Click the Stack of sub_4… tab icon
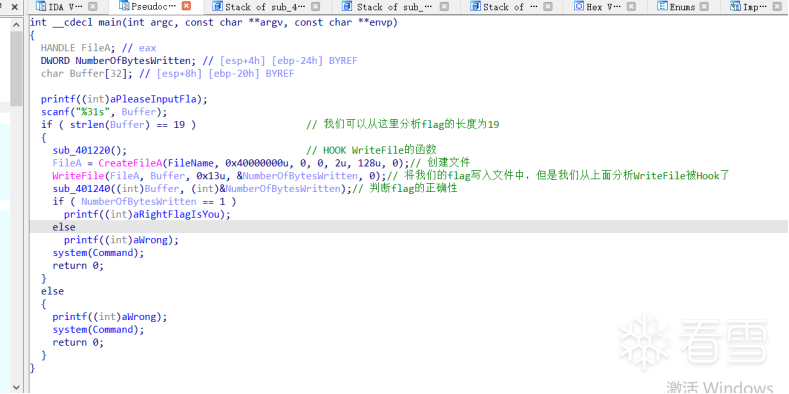The image size is (789, 394). (217, 7)
